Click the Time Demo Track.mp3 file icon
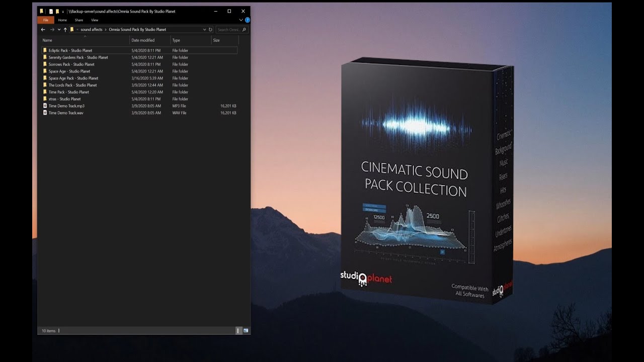The image size is (644, 362). click(x=45, y=106)
